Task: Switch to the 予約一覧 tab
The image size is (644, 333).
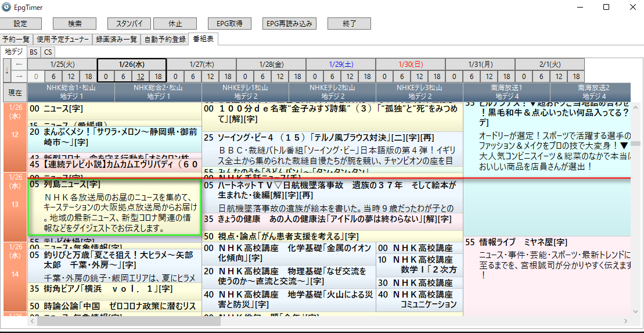Action: click(16, 40)
